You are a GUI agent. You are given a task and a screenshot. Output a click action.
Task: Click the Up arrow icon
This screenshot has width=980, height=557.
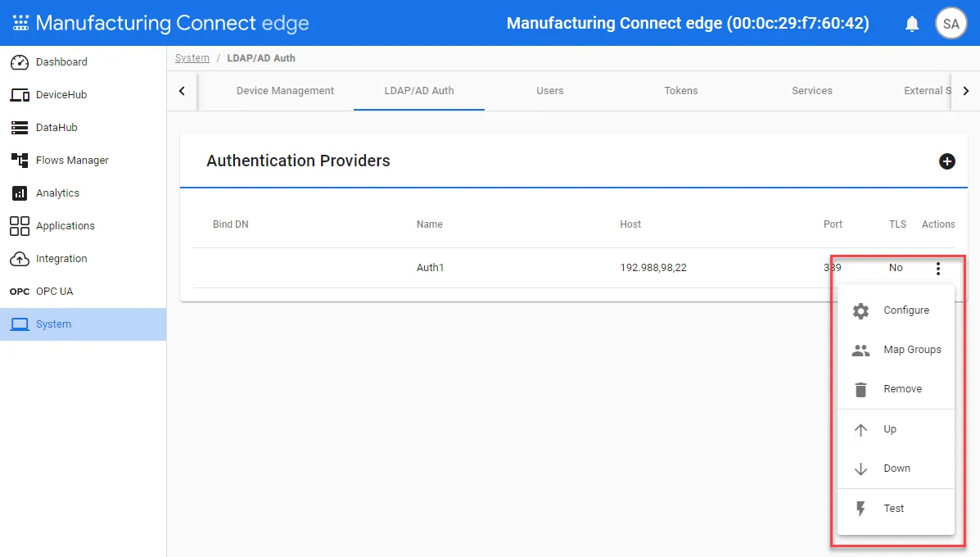[x=860, y=429]
